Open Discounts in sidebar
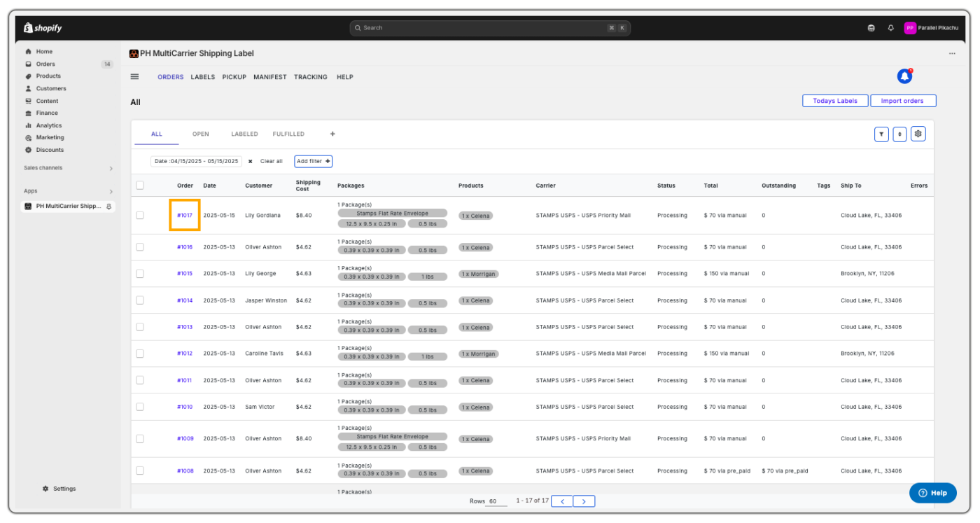Viewport: 980px width, 523px height. coord(50,150)
